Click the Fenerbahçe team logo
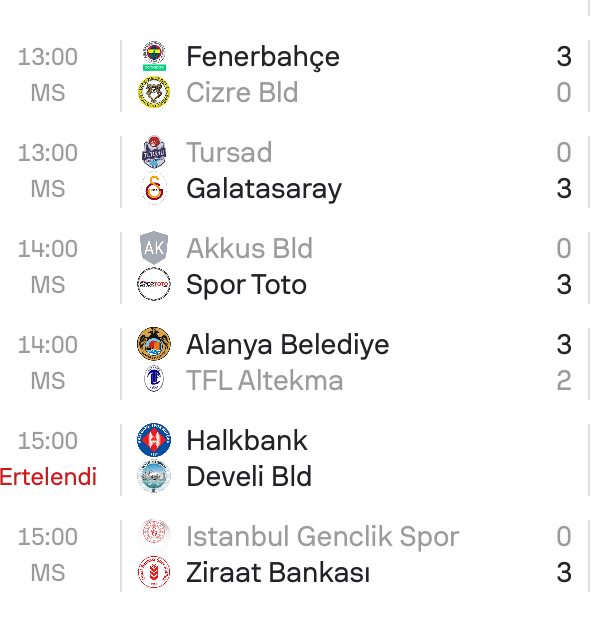Screen dimensions: 596x618 coord(154,56)
